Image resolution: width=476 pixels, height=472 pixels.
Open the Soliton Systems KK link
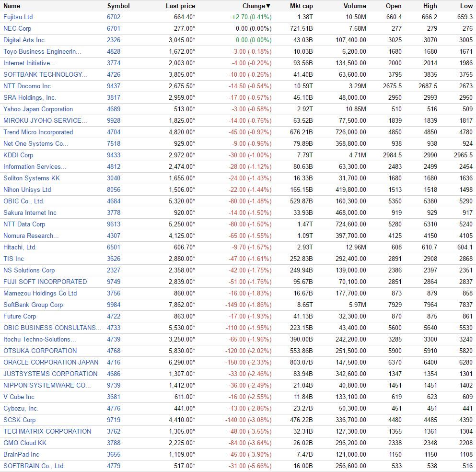point(32,178)
